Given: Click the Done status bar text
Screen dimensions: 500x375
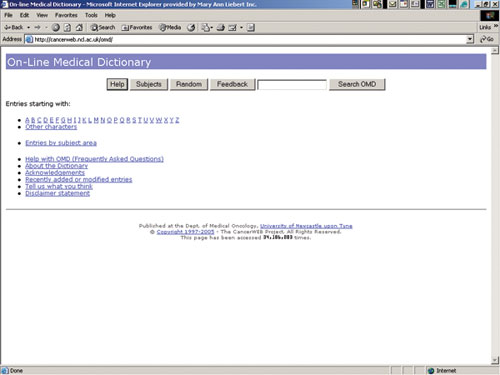Looking at the screenshot, I should coord(16,371).
